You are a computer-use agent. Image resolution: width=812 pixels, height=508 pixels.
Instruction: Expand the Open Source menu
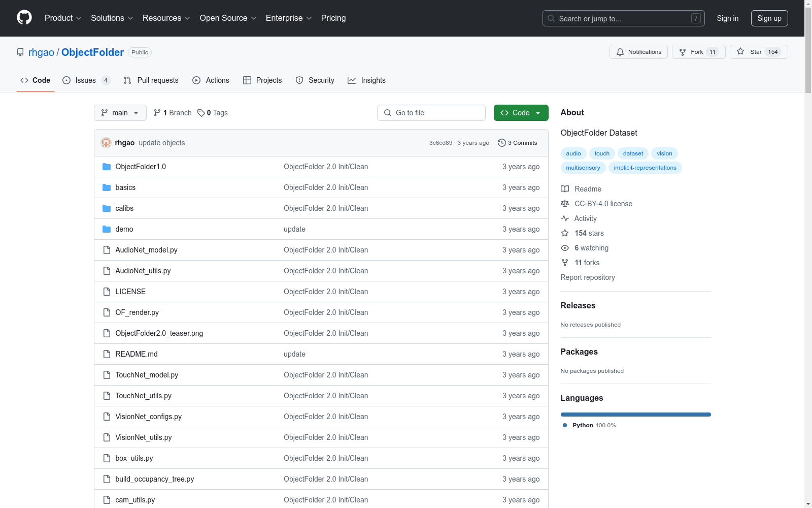pyautogui.click(x=228, y=18)
